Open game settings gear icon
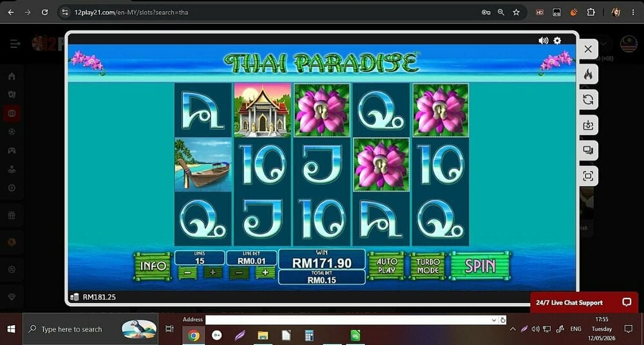Image resolution: width=644 pixels, height=345 pixels. click(x=557, y=40)
